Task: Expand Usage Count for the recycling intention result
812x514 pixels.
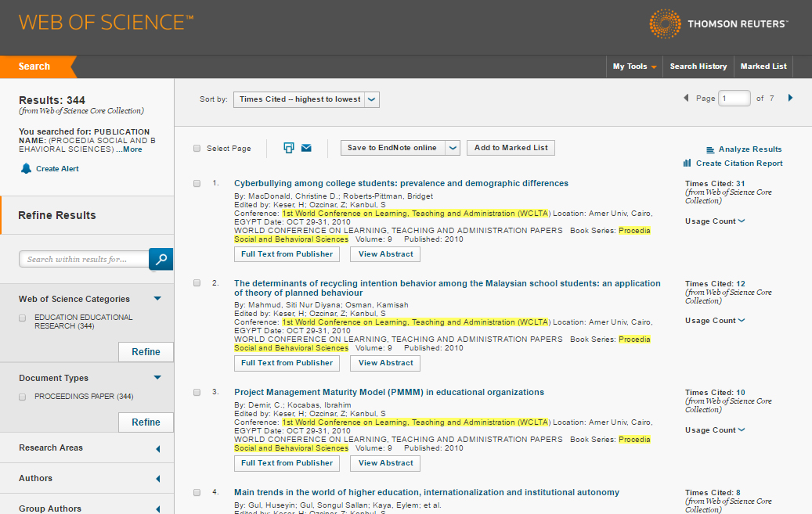Action: [x=715, y=321]
